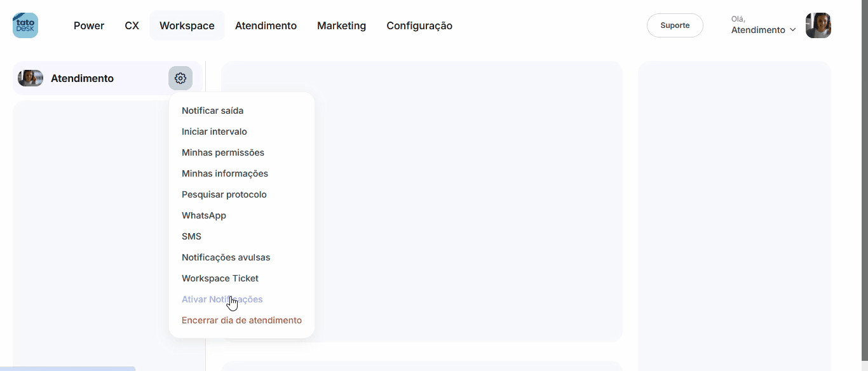Click the user profile photo at top right
The image size is (868, 371).
818,25
